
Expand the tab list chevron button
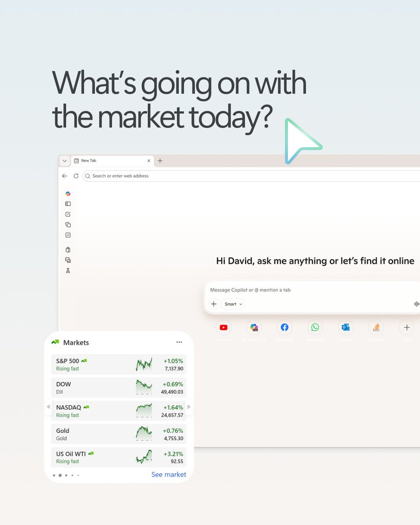coord(65,161)
